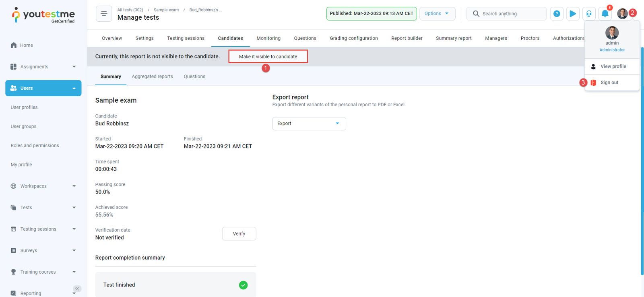Collapse sidebar with double chevron icon
The image size is (644, 297).
click(x=77, y=289)
